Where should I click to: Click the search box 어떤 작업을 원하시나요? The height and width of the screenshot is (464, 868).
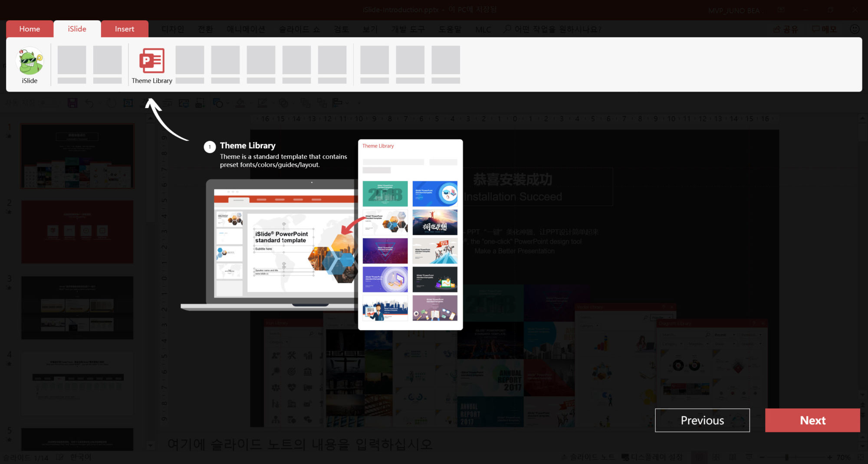coord(552,29)
